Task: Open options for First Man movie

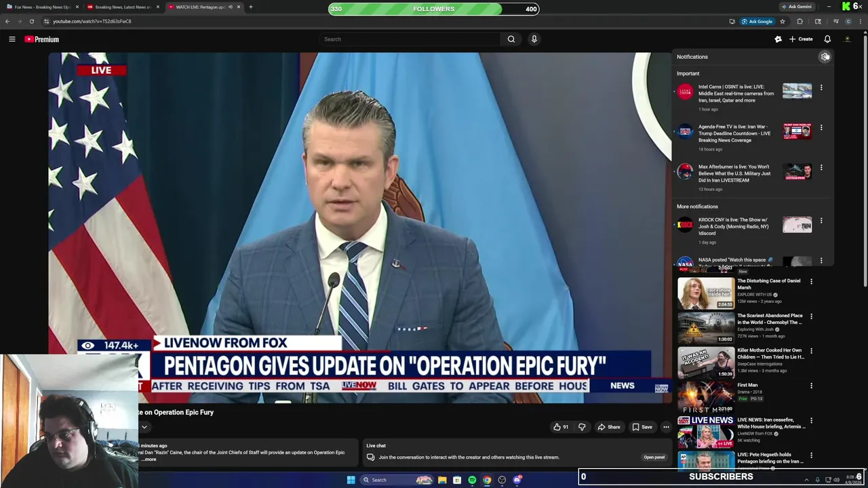Action: pos(811,386)
